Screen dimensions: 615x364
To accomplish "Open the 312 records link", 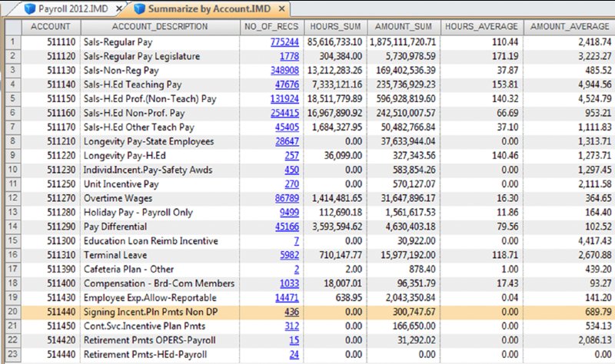I will point(292,326).
